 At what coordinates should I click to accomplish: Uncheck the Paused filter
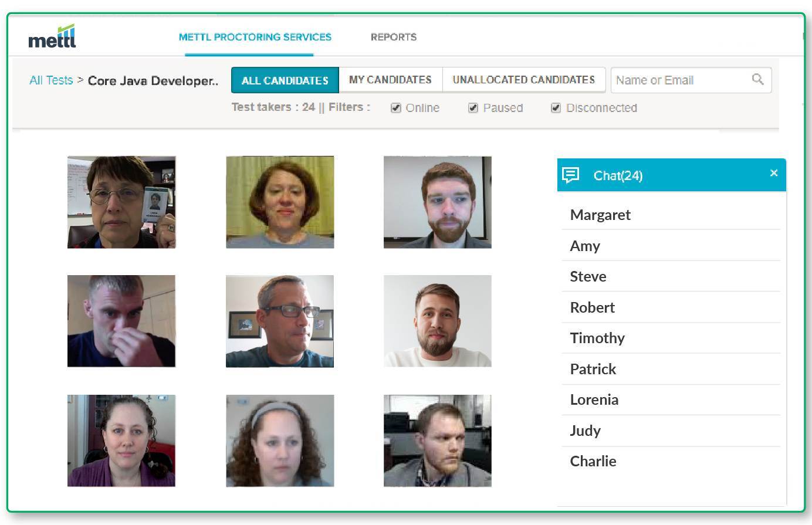473,108
